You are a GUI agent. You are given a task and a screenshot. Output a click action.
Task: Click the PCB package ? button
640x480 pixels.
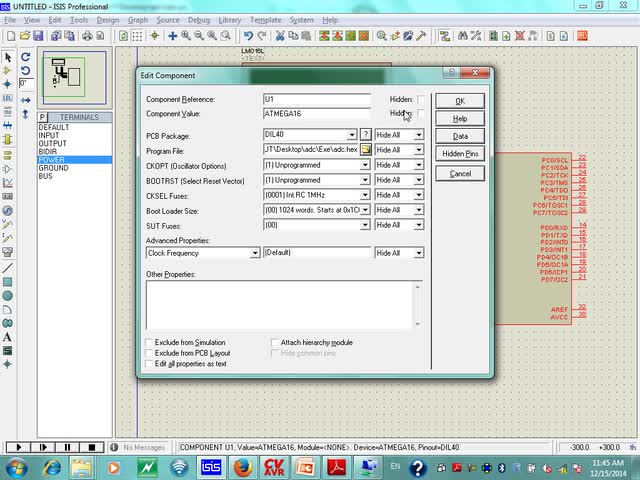(366, 135)
